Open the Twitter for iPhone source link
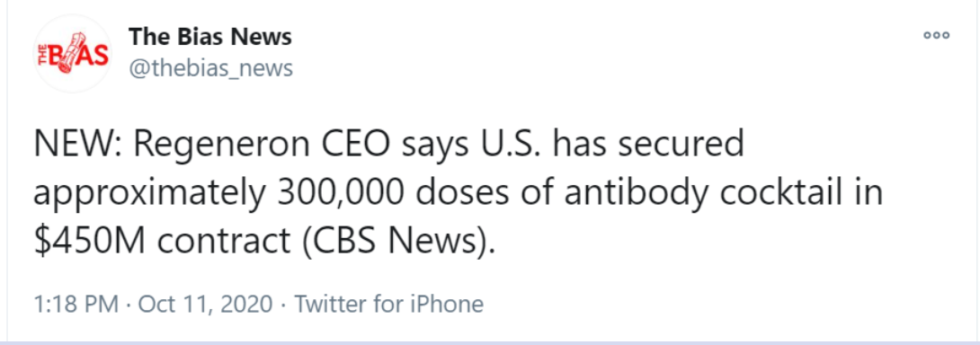 coord(388,305)
